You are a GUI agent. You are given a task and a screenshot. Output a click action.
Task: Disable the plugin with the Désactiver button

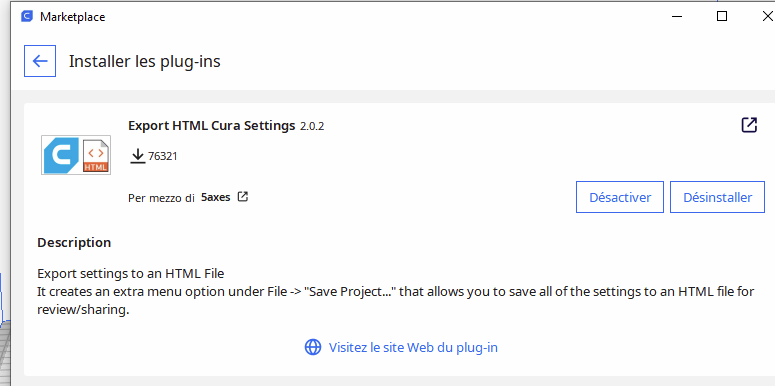(x=620, y=197)
